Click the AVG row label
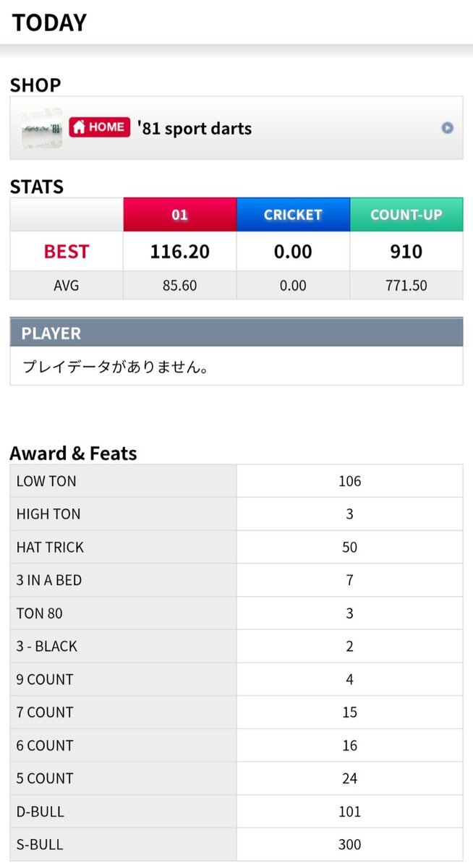This screenshot has width=473, height=868. (x=67, y=285)
